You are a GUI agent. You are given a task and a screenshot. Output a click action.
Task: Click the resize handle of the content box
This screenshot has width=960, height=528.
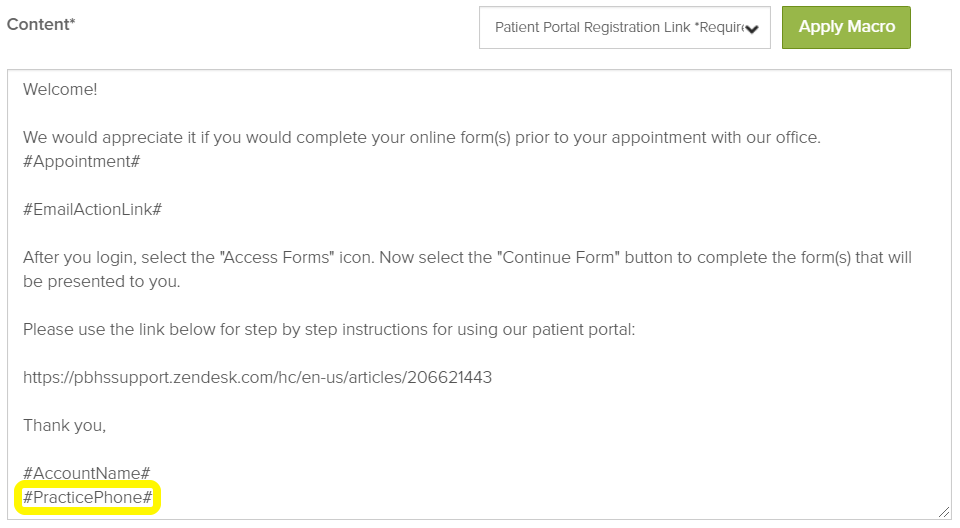click(x=943, y=511)
